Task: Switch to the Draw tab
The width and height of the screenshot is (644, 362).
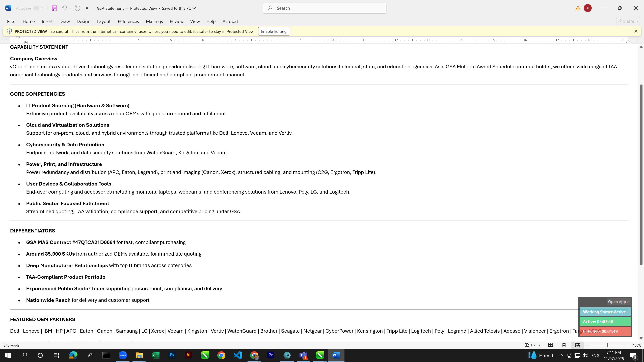Action: [x=65, y=21]
